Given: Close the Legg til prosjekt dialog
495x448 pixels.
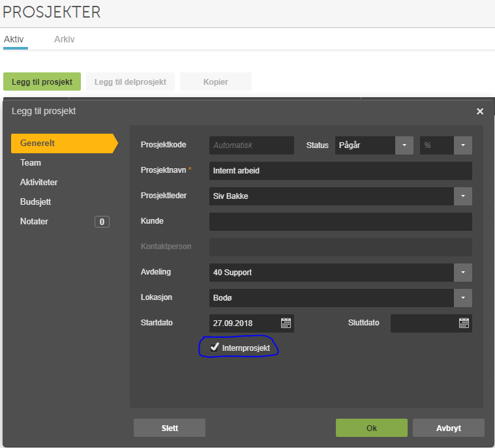Looking at the screenshot, I should [480, 112].
